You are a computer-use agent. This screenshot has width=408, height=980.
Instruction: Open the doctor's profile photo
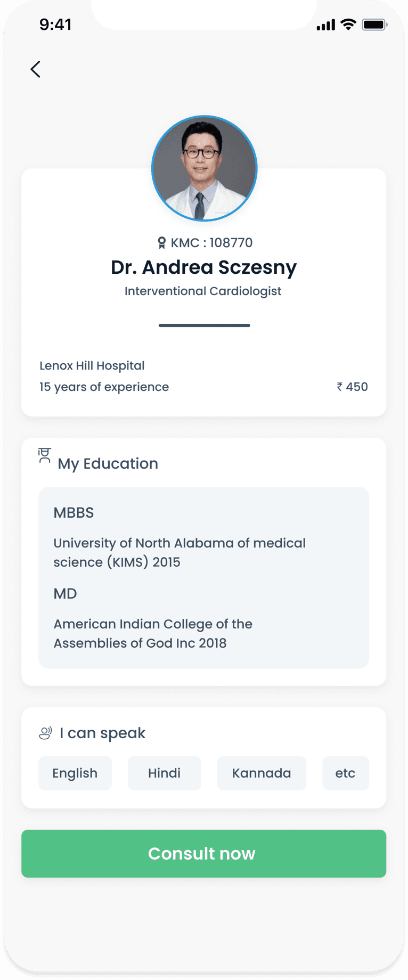204,168
